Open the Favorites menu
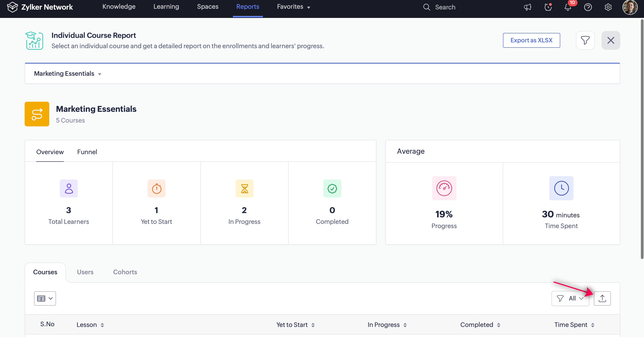This screenshot has height=337, width=644. [x=294, y=7]
